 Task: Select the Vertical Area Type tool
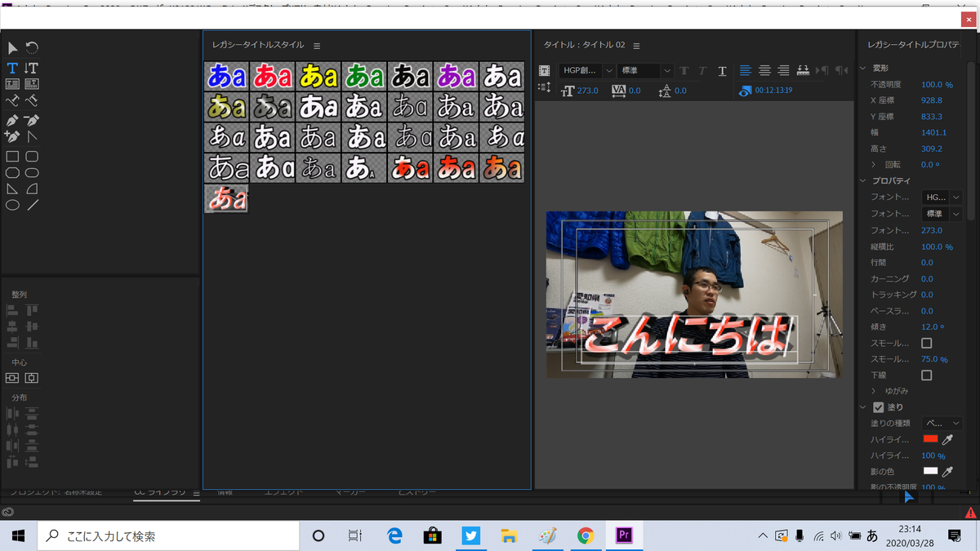tap(32, 83)
